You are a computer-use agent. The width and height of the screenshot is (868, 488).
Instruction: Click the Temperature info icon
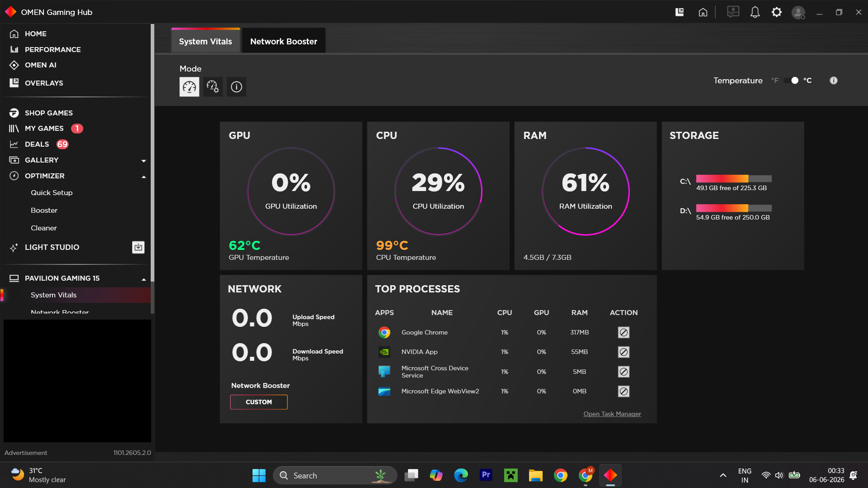834,81
